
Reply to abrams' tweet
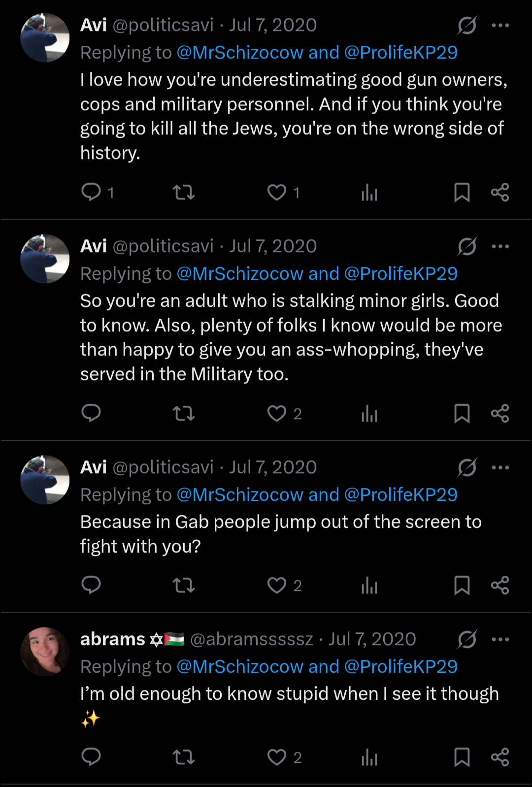(91, 757)
